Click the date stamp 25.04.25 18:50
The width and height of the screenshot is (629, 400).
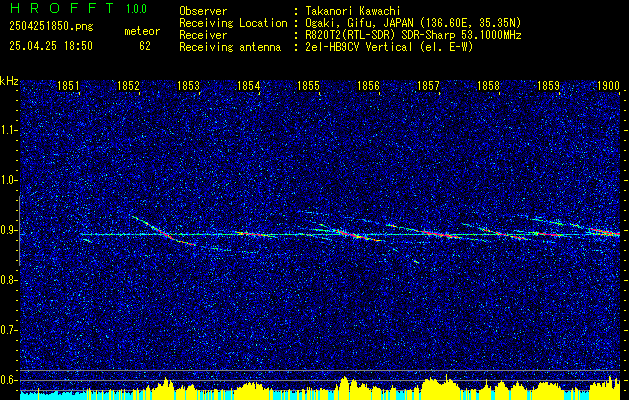tap(51, 46)
